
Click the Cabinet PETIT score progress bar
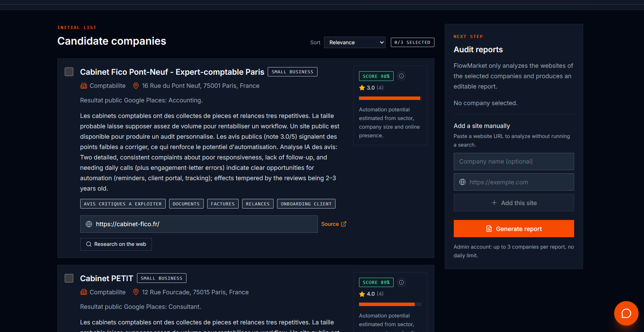(x=390, y=304)
